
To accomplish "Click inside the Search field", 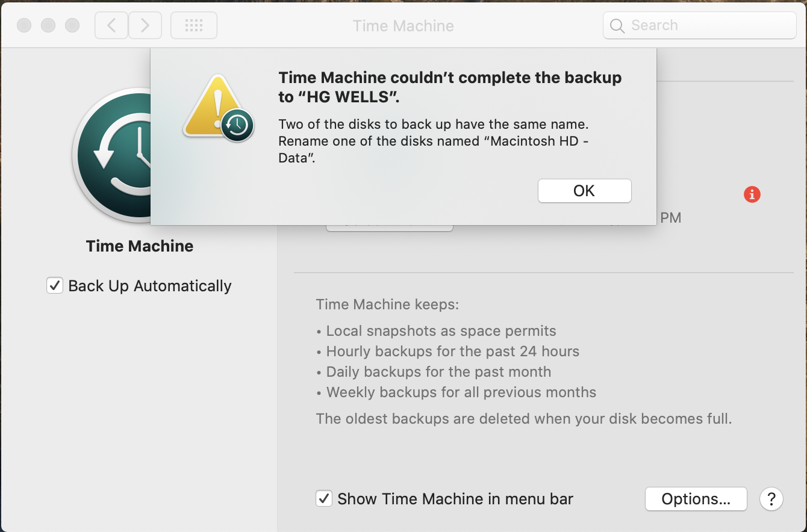I will 699,25.
